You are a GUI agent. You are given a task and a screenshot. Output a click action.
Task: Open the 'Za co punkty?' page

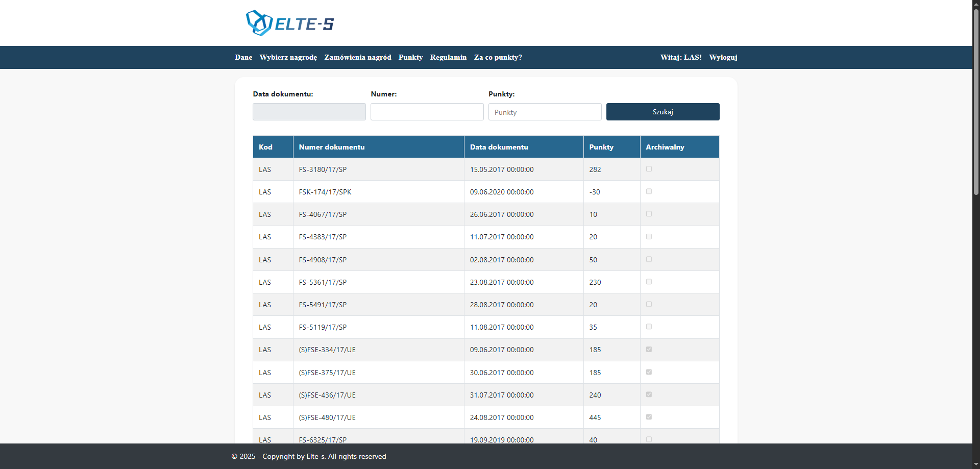(x=498, y=57)
